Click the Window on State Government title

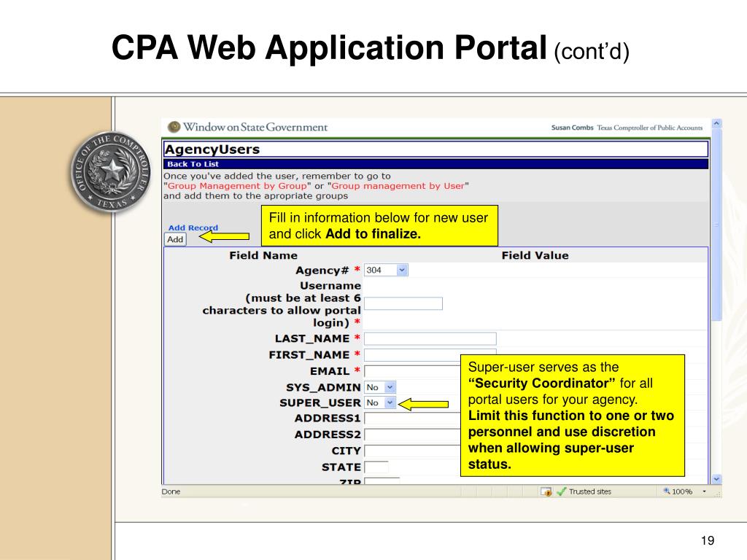(255, 127)
